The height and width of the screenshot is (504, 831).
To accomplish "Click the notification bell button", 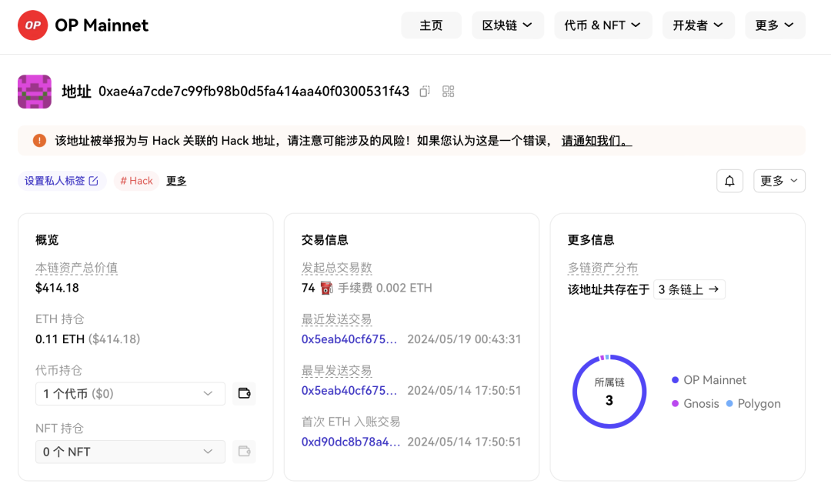I will click(729, 181).
